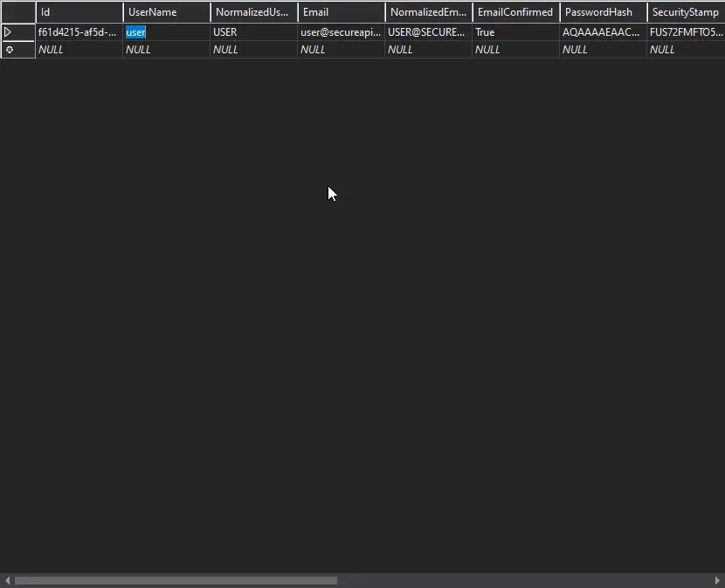Click the blank select-all corner of the grid
This screenshot has width=725, height=588.
coord(18,11)
